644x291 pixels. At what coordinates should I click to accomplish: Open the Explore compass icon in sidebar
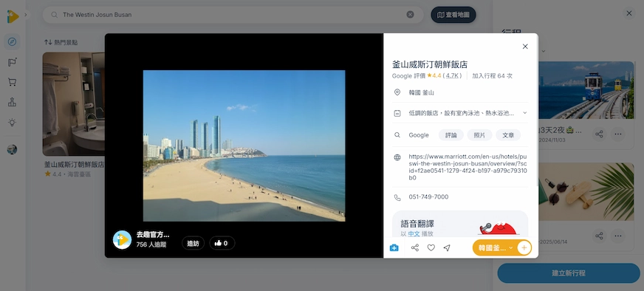point(13,42)
